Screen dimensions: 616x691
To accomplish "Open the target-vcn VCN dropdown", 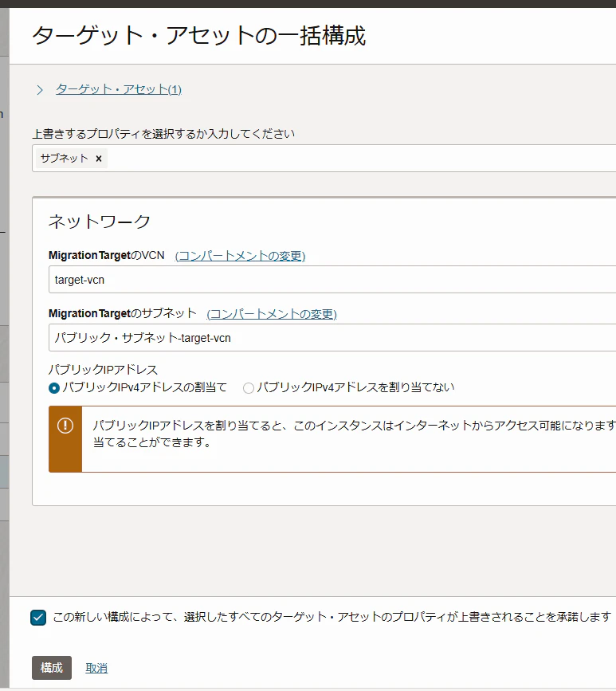I will [332, 280].
